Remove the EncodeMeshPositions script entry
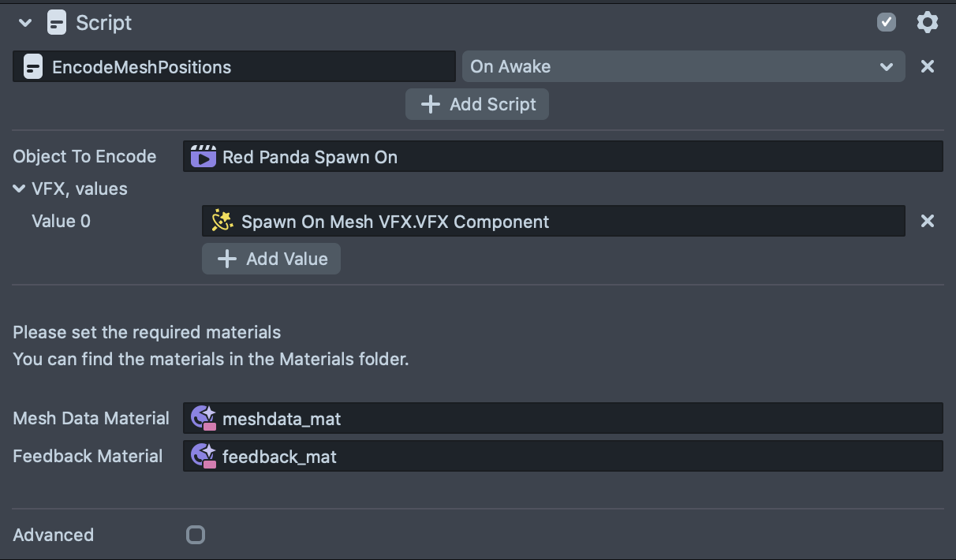The height and width of the screenshot is (560, 956). (928, 67)
